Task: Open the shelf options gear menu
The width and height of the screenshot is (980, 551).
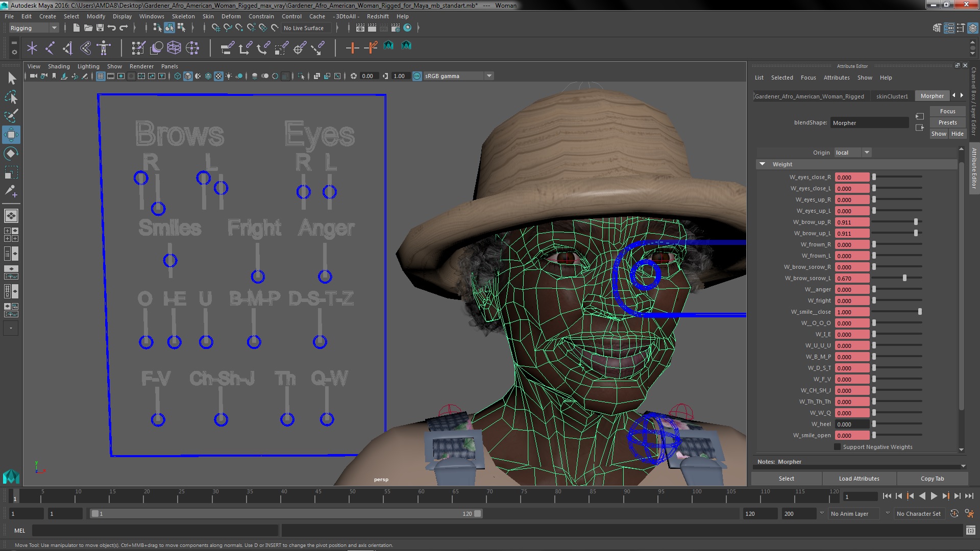Action: point(14,52)
